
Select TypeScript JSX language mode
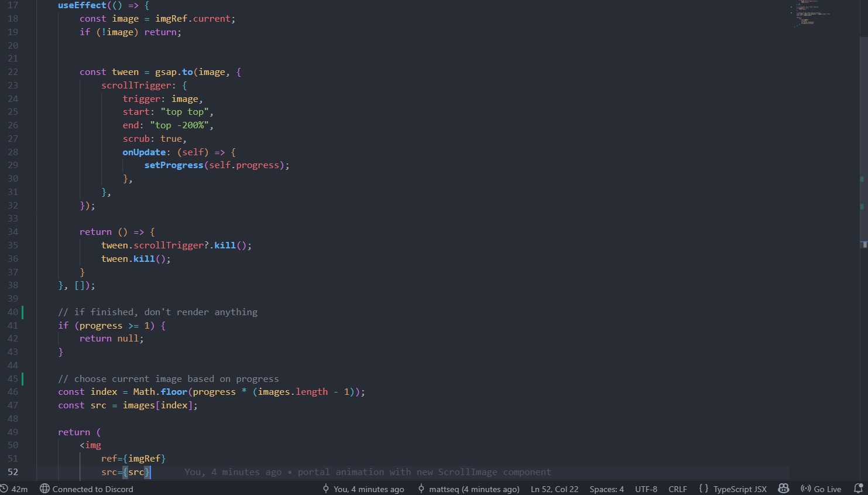coord(740,489)
